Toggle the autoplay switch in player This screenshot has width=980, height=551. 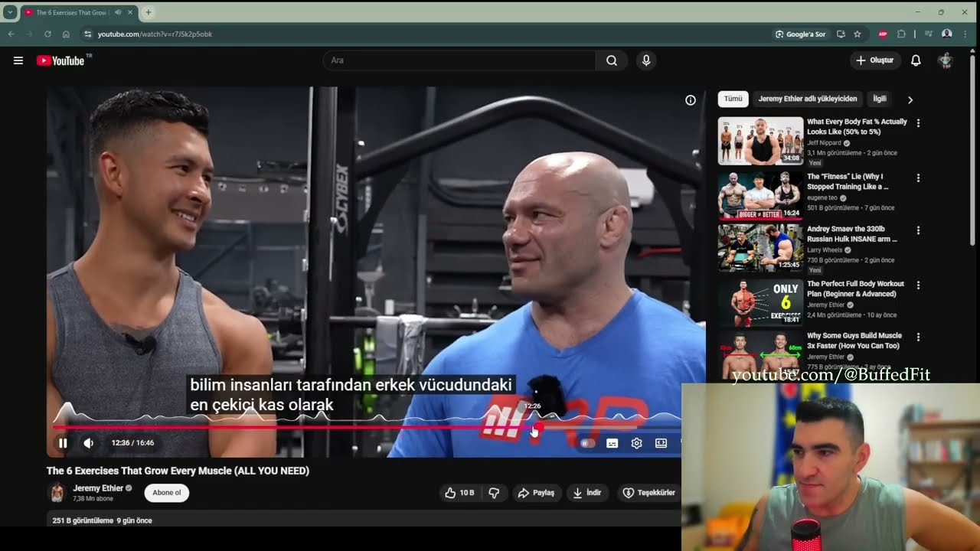click(x=587, y=443)
